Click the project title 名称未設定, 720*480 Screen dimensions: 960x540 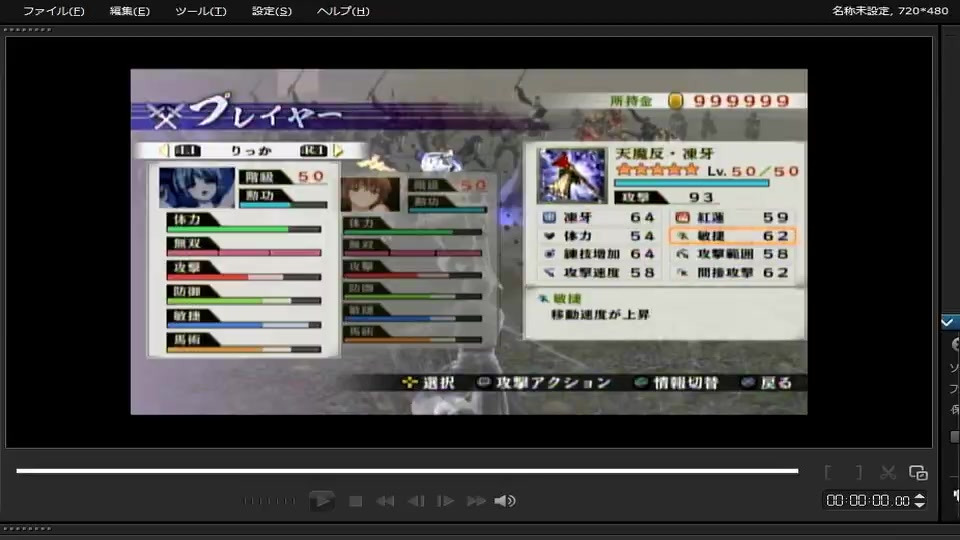[x=890, y=10]
